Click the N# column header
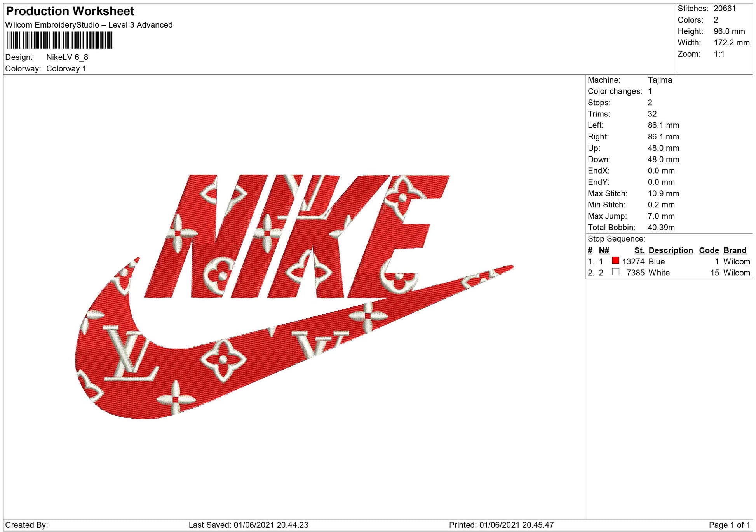 pos(604,250)
